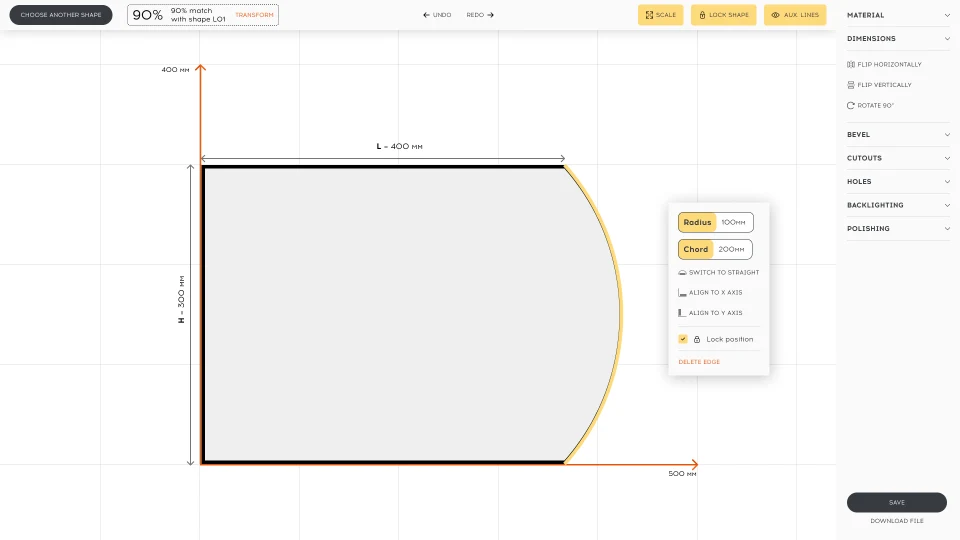
Task: Select the black bottom edge of shape
Action: point(383,462)
